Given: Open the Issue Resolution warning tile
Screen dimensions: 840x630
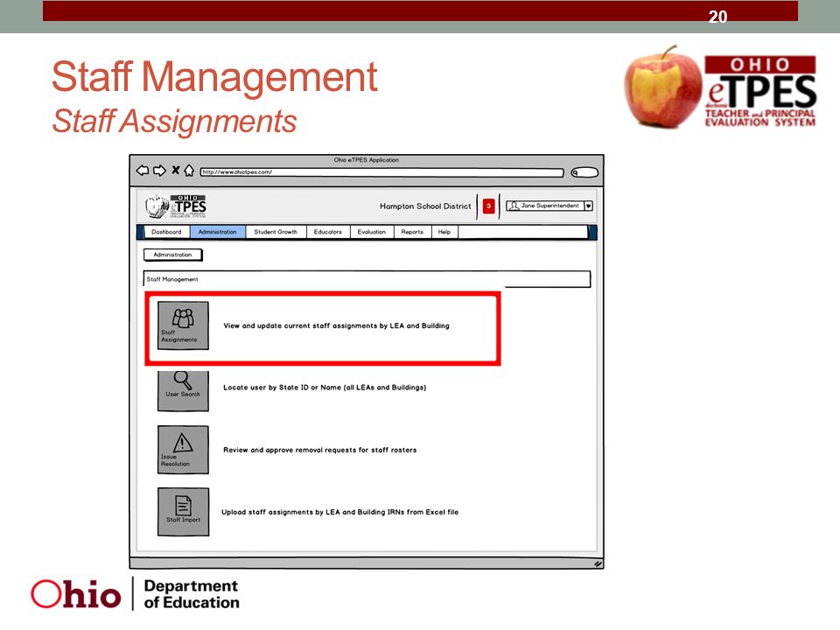Looking at the screenshot, I should pyautogui.click(x=183, y=450).
